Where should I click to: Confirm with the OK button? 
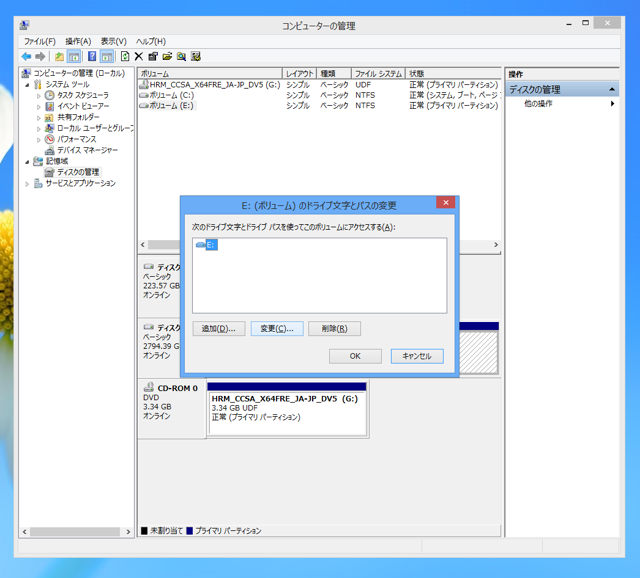(356, 356)
